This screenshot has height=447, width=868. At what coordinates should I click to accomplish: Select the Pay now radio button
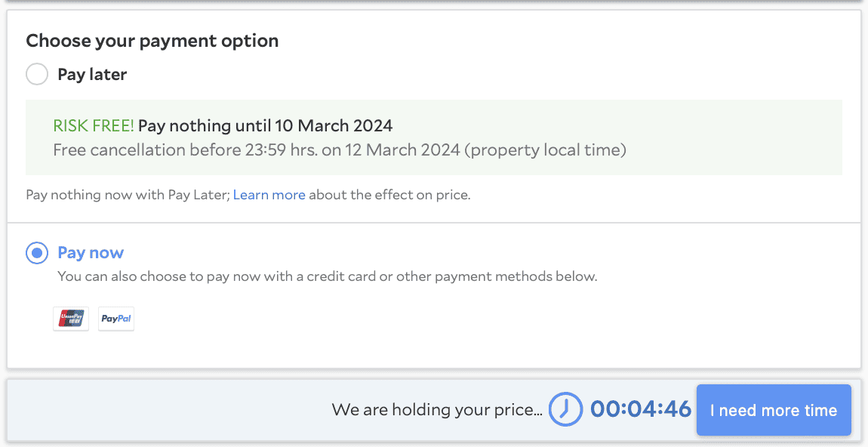point(37,253)
